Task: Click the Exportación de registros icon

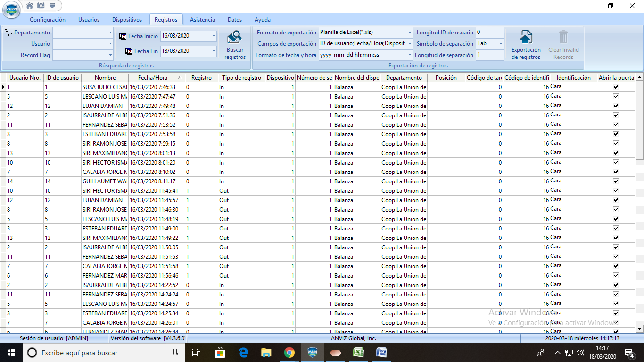Action: click(x=526, y=37)
